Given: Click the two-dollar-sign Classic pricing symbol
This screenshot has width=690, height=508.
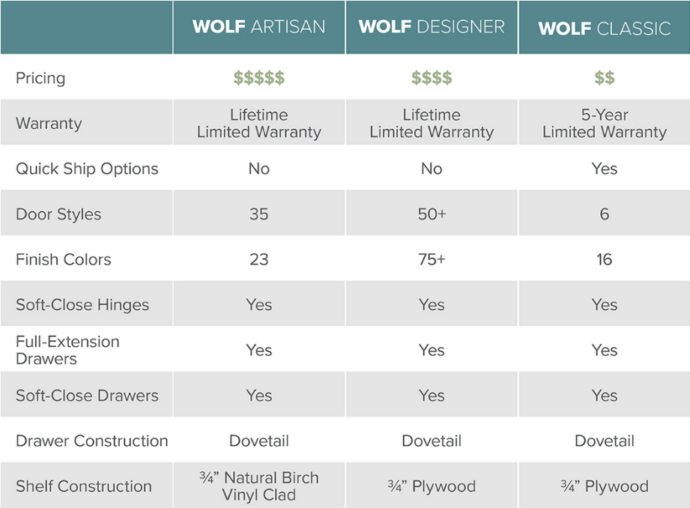Looking at the screenshot, I should pos(604,78).
